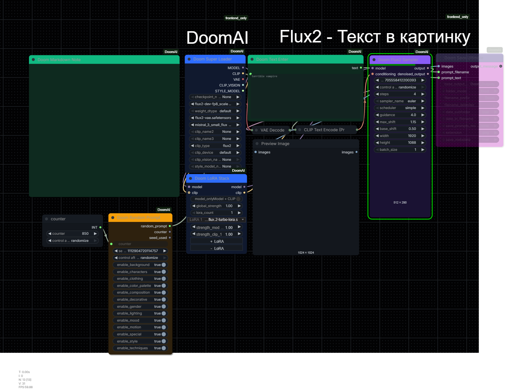Screen dimensions: 532x392
Task: Click the DoomAI badge above Flux2 Sampler
Action: click(422, 52)
